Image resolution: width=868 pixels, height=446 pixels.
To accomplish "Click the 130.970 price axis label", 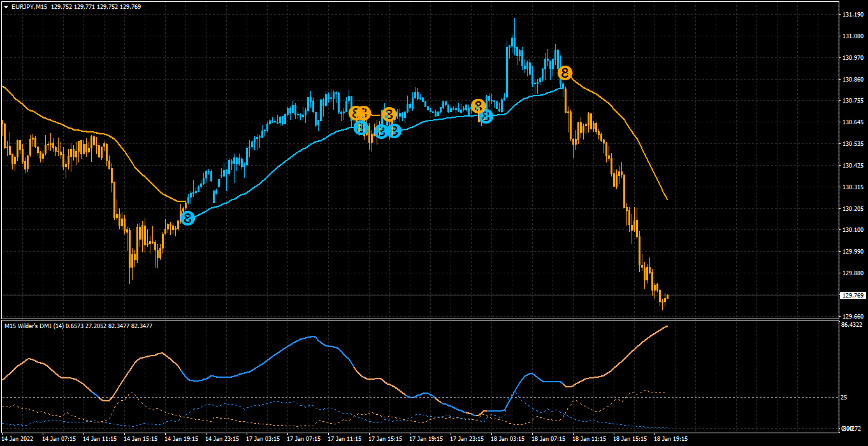I will (x=853, y=58).
